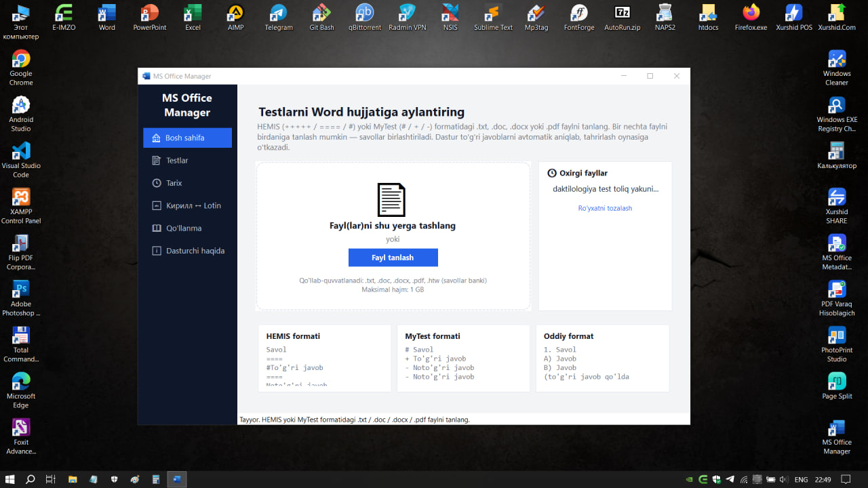This screenshot has width=868, height=488.
Task: Click the ENG language indicator in tray
Action: 801,479
